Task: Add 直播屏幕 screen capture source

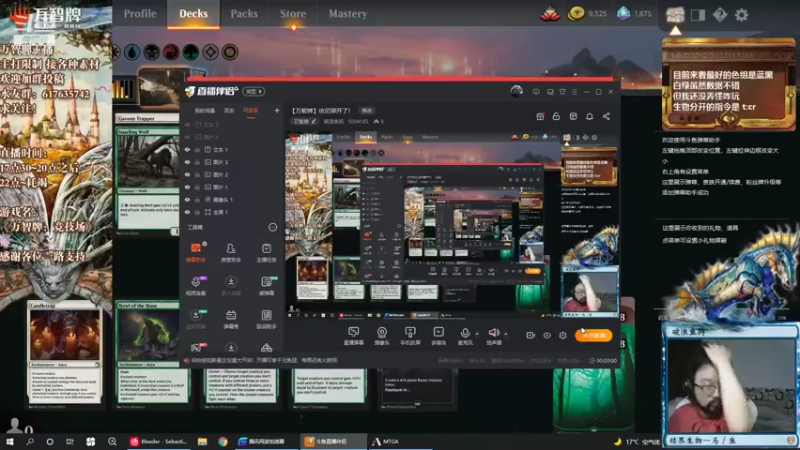Action: (x=354, y=336)
